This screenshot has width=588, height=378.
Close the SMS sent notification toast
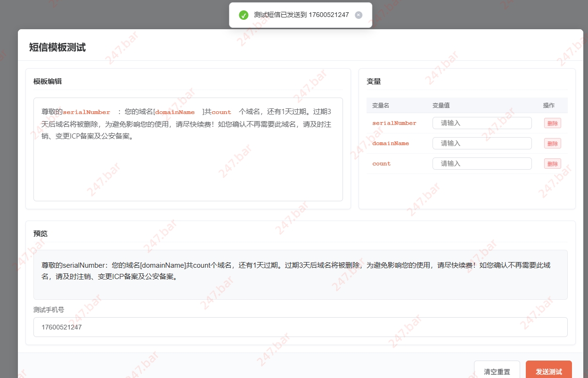click(x=359, y=15)
